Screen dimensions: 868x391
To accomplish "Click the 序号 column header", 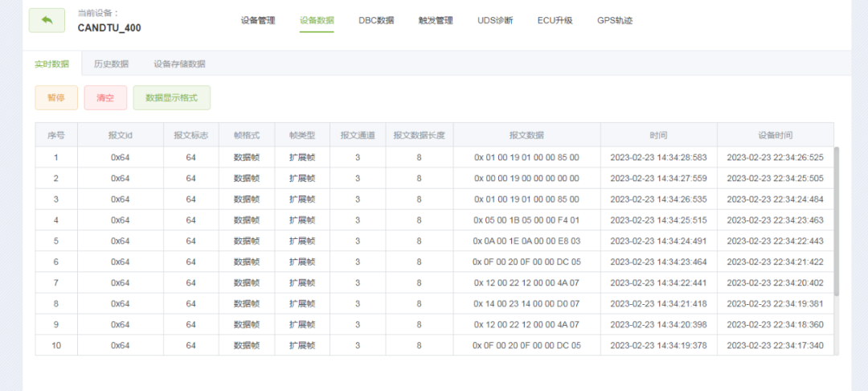I will click(55, 135).
